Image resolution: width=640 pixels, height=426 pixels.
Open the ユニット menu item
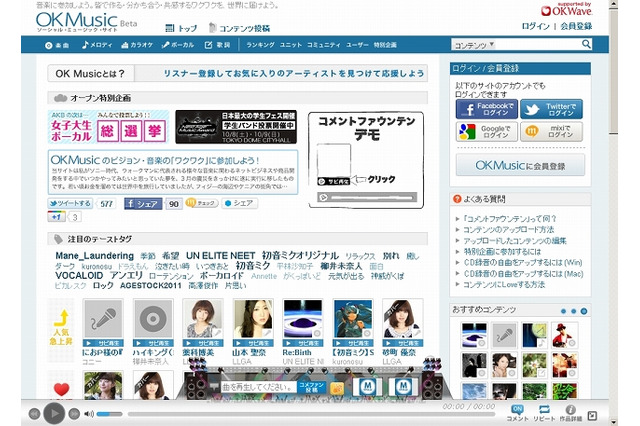pos(291,45)
